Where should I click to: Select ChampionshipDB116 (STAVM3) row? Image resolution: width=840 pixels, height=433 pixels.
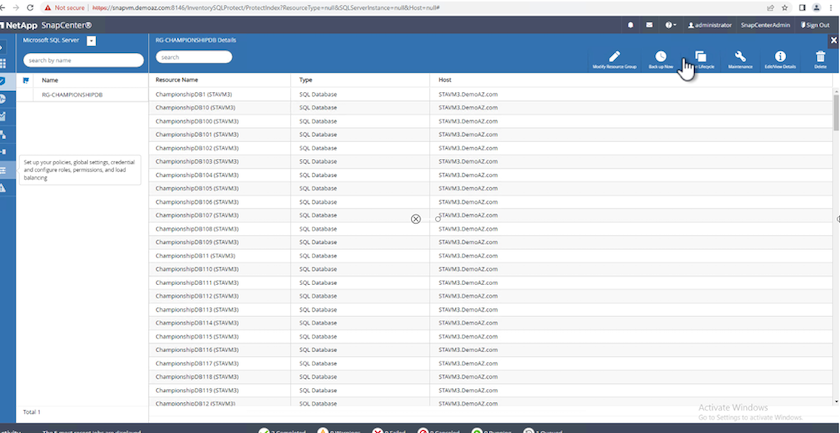tap(490, 350)
